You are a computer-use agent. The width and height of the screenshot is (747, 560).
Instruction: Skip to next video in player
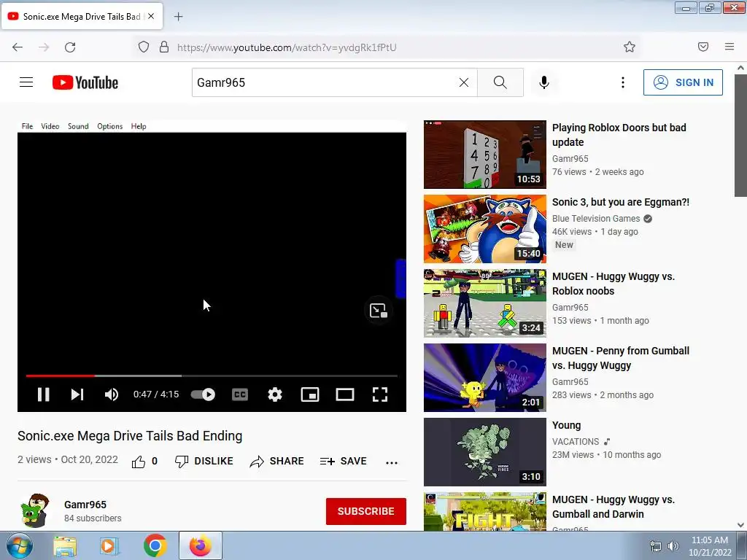pyautogui.click(x=77, y=394)
